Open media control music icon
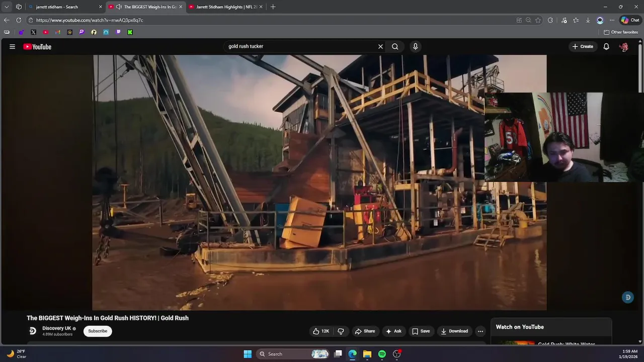Viewport: 644px width, 362px height. [x=564, y=20]
